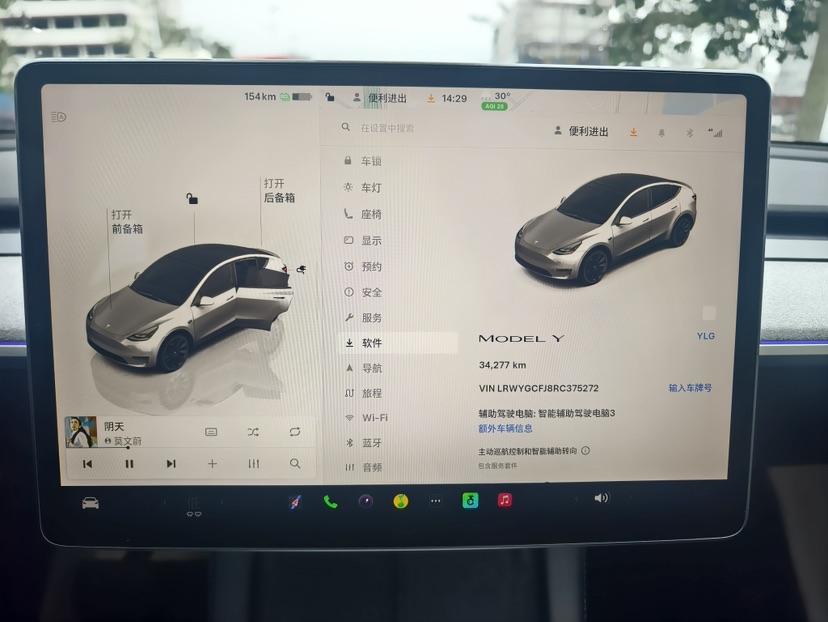
Task: Open the 服务 (Service) settings menu
Action: pyautogui.click(x=363, y=317)
